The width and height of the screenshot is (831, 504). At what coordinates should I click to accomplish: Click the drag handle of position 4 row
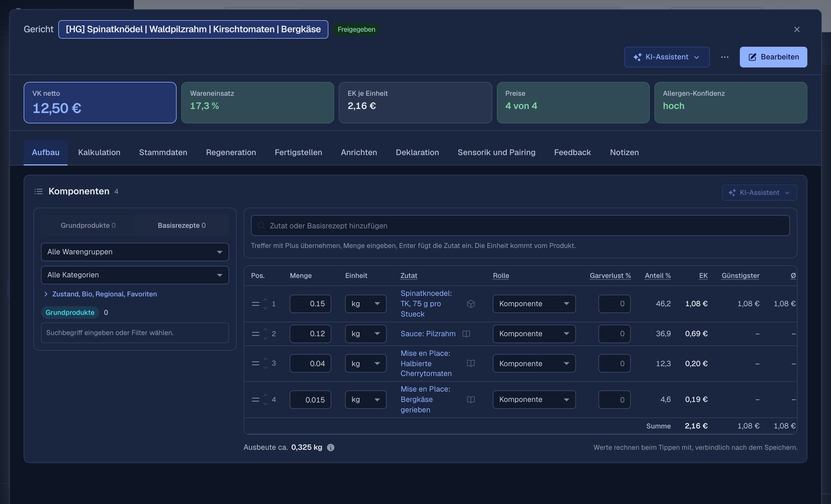tap(255, 400)
